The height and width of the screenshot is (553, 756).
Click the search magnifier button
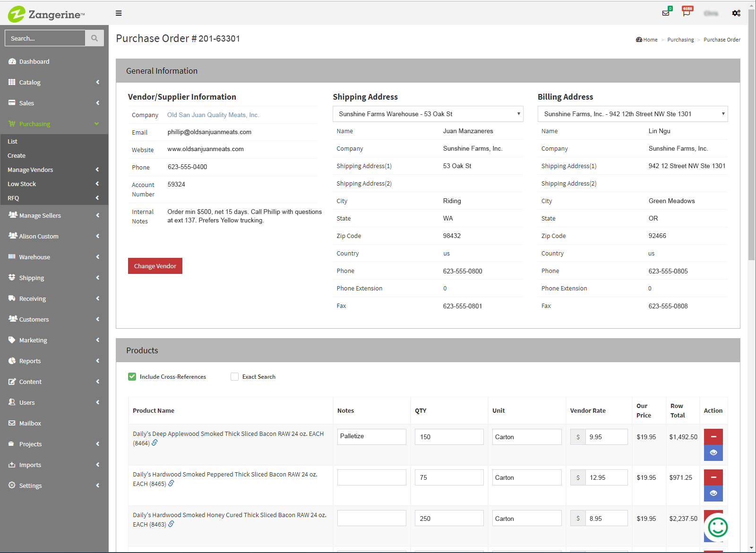click(94, 38)
